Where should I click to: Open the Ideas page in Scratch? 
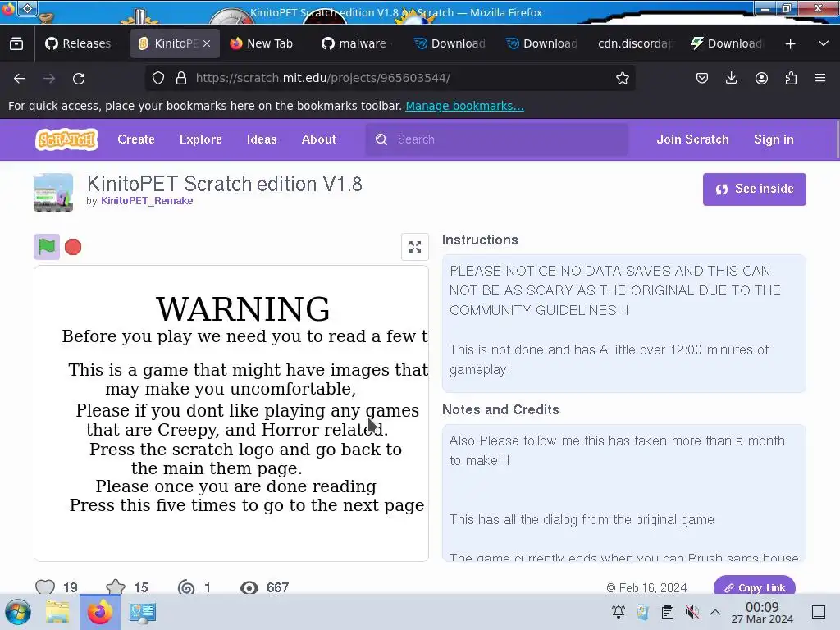point(262,139)
